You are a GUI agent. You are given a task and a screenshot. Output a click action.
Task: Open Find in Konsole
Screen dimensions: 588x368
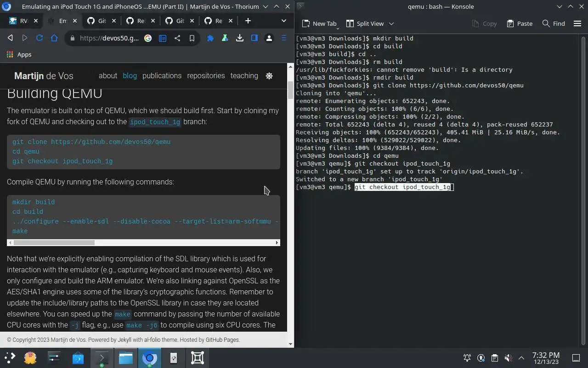coord(554,23)
